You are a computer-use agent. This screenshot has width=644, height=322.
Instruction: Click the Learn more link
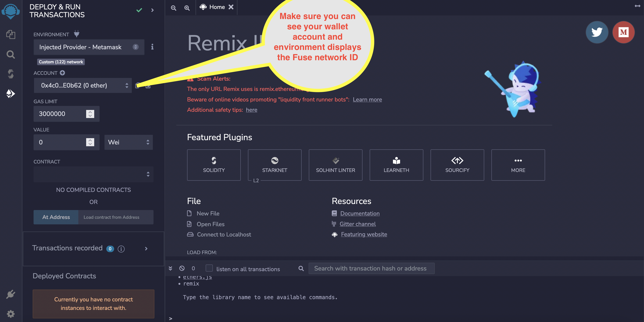[367, 99]
